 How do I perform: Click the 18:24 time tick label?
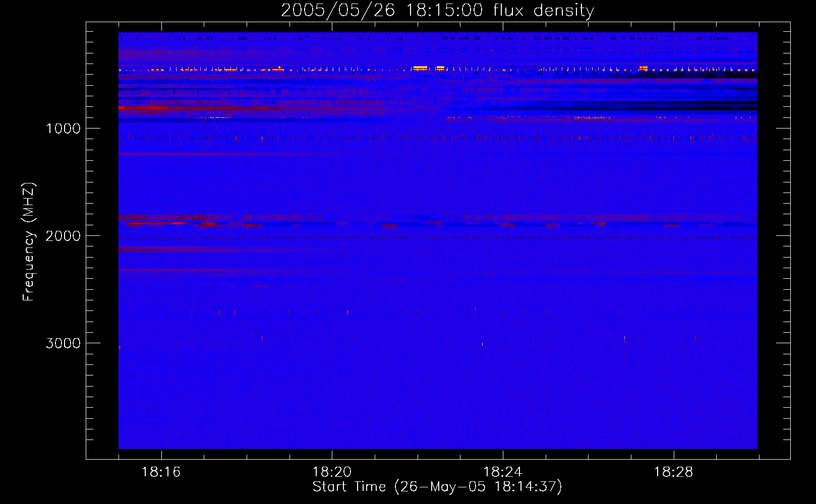click(x=503, y=472)
